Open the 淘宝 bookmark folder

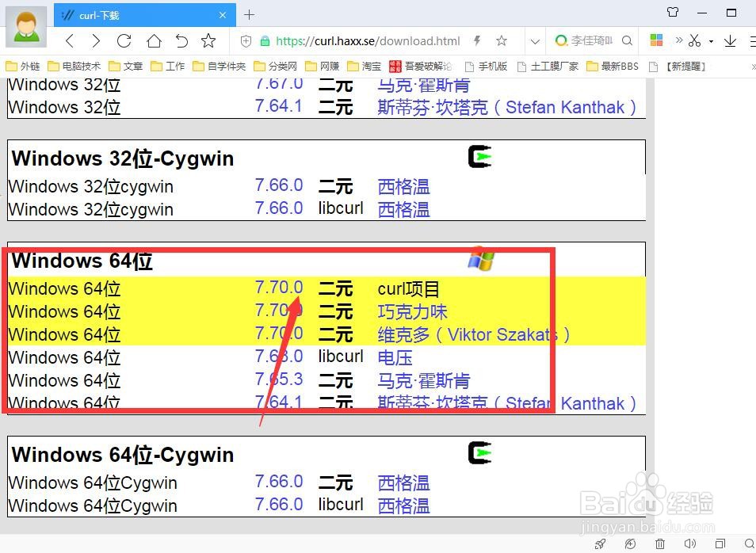pos(364,66)
